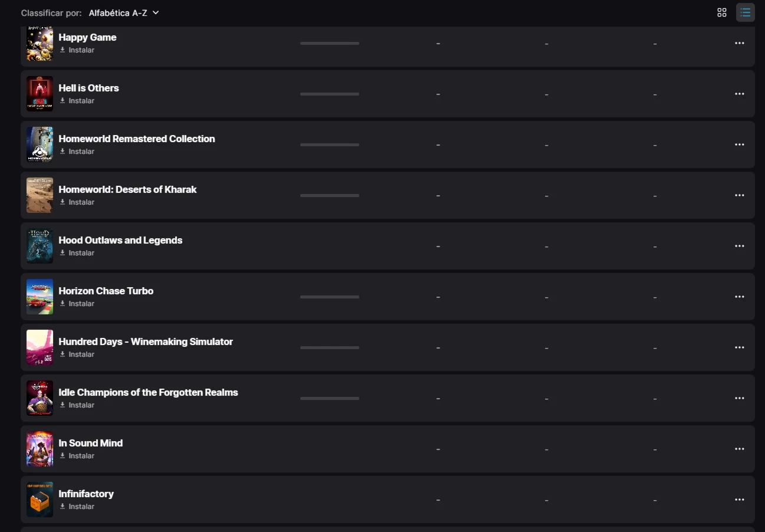Viewport: 765px width, 532px height.
Task: Open the In Sound Mind game title
Action: click(91, 443)
